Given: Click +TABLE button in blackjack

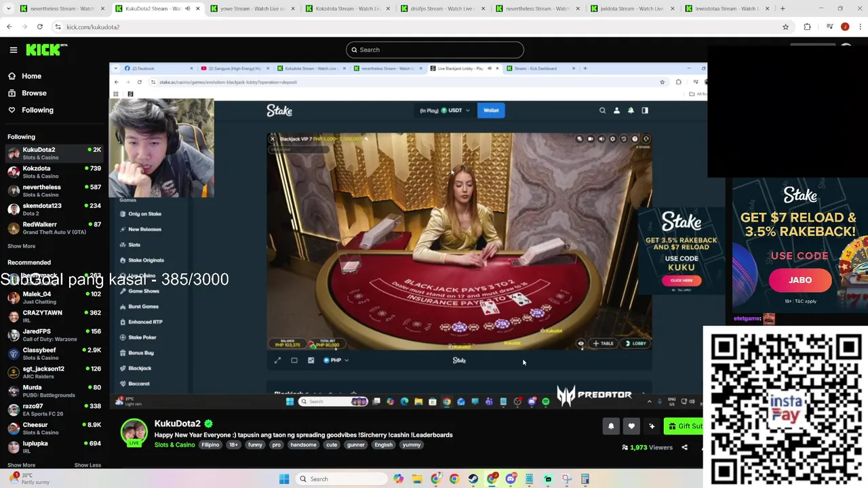Looking at the screenshot, I should point(603,344).
